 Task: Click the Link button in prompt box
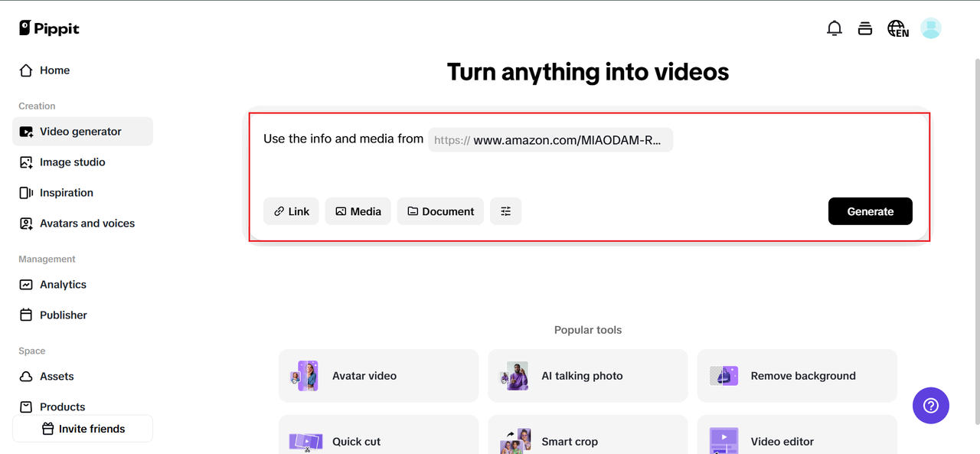click(291, 211)
